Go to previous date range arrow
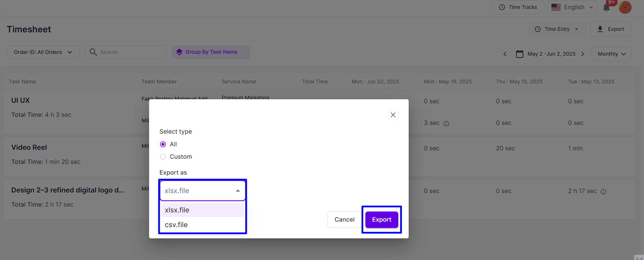This screenshot has height=260, width=644. pyautogui.click(x=505, y=54)
